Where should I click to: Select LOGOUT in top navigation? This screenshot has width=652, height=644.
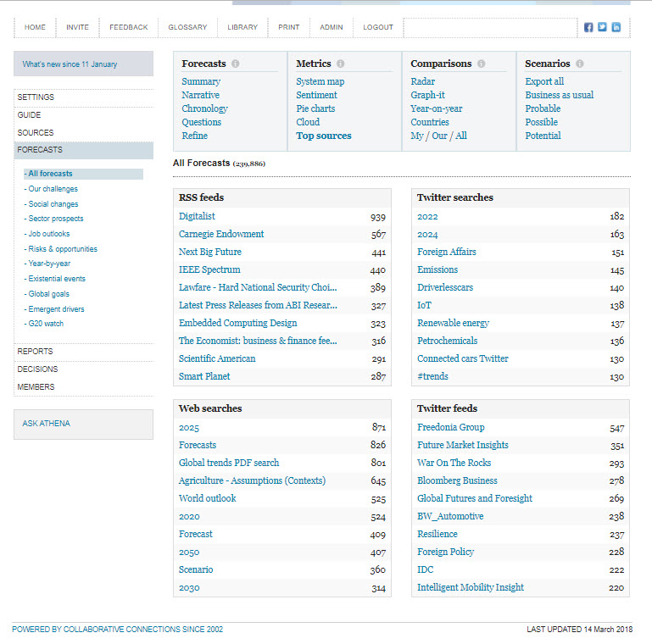point(378,27)
